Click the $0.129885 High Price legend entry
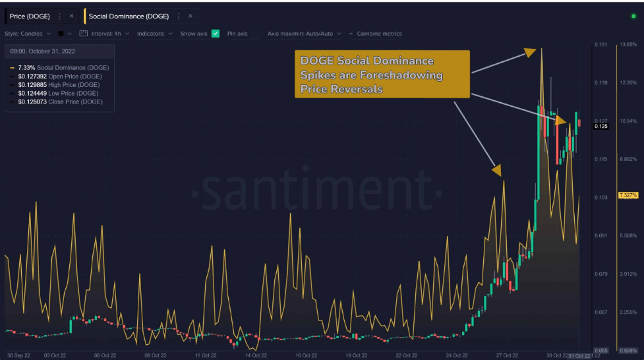This screenshot has height=360, width=644. coord(55,85)
